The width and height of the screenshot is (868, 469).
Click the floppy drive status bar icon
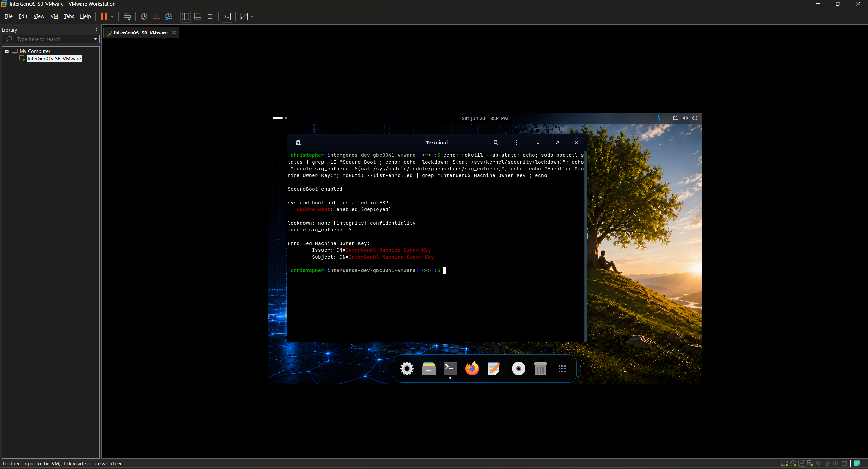[x=802, y=463]
